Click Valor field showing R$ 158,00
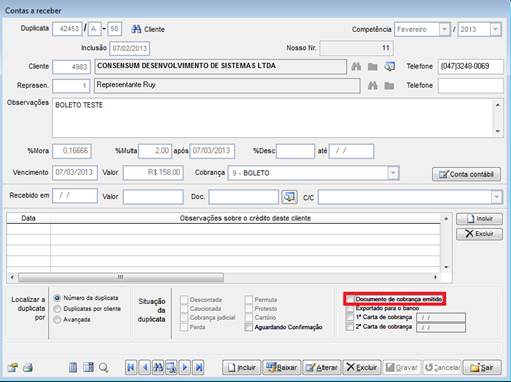This screenshot has width=511, height=382. pyautogui.click(x=153, y=173)
